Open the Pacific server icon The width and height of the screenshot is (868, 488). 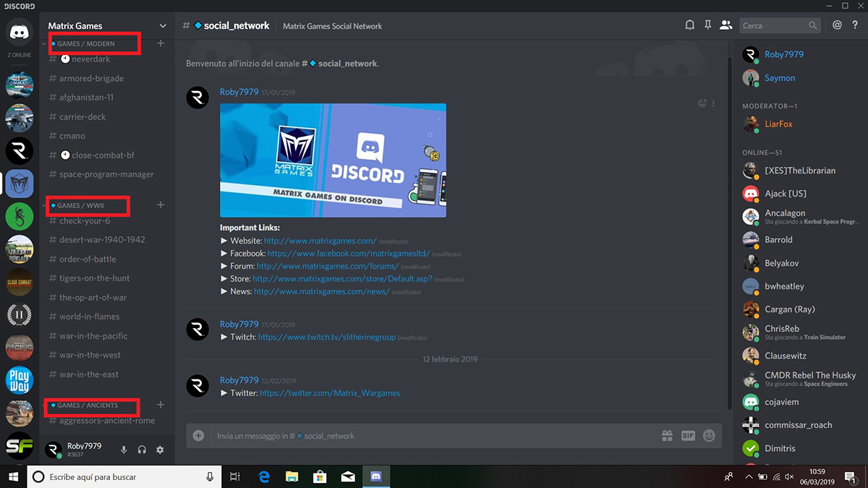point(20,348)
